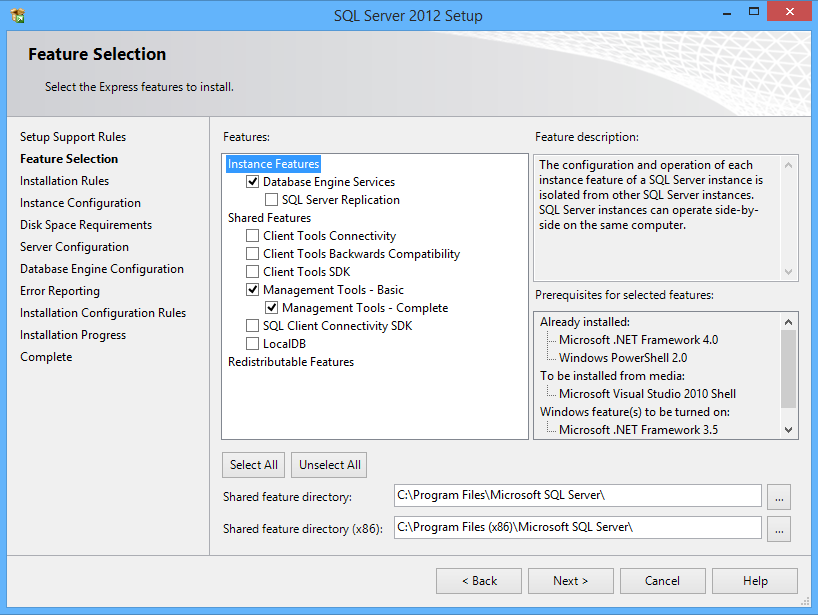The height and width of the screenshot is (615, 818).
Task: Open Help for Feature Selection
Action: tap(755, 581)
